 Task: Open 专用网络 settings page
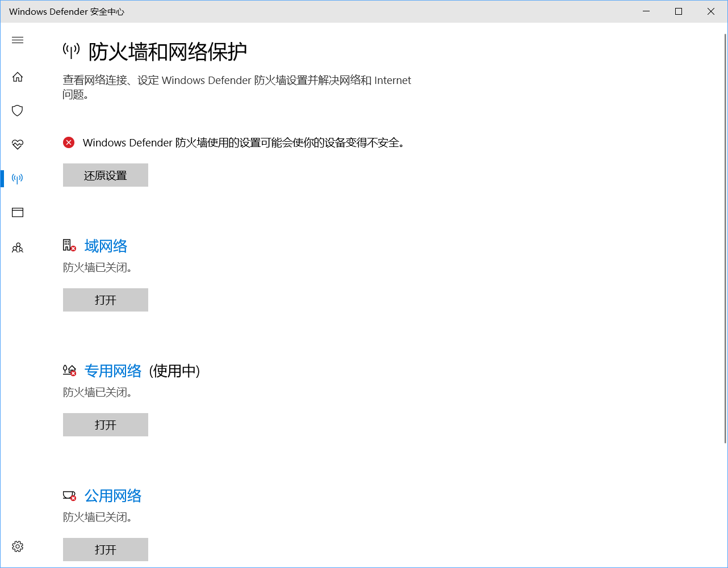pyautogui.click(x=114, y=371)
